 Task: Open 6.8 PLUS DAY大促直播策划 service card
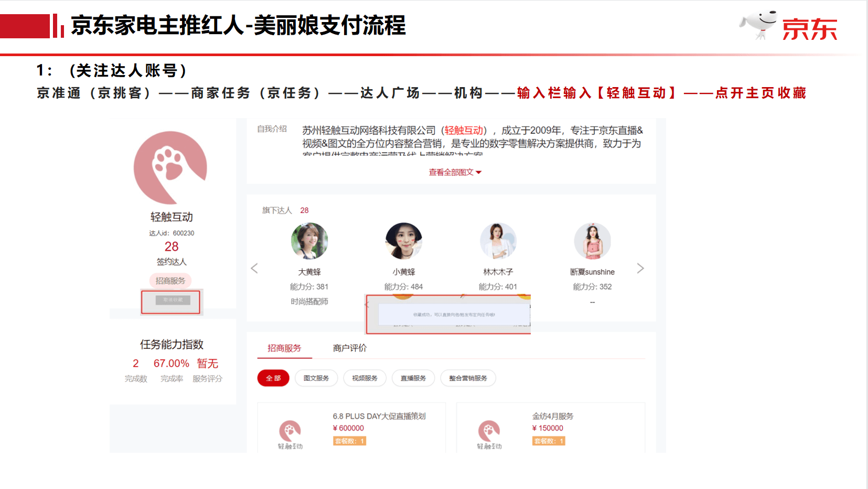pyautogui.click(x=351, y=428)
